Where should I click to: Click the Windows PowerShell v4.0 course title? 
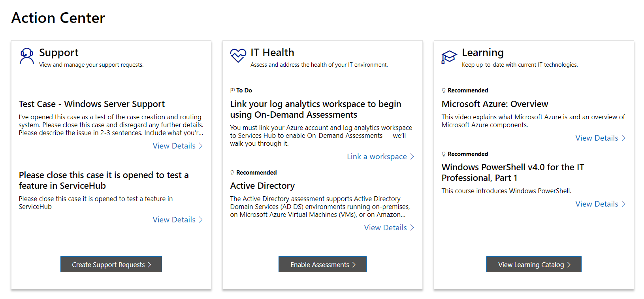pyautogui.click(x=513, y=172)
